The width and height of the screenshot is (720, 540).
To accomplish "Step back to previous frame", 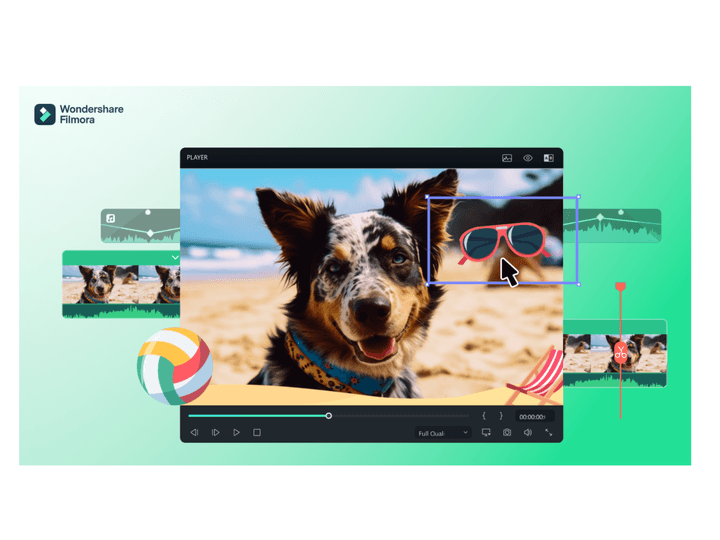I will point(195,433).
